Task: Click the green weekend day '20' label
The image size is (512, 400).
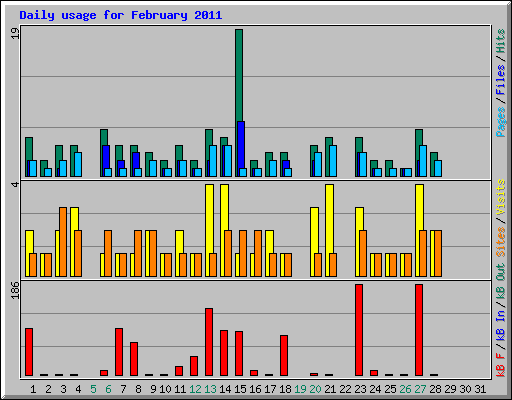Action: tap(315, 389)
